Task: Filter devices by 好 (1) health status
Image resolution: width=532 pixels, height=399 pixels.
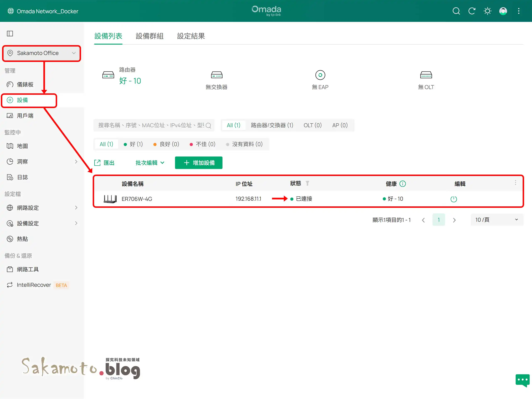Action: click(x=133, y=144)
